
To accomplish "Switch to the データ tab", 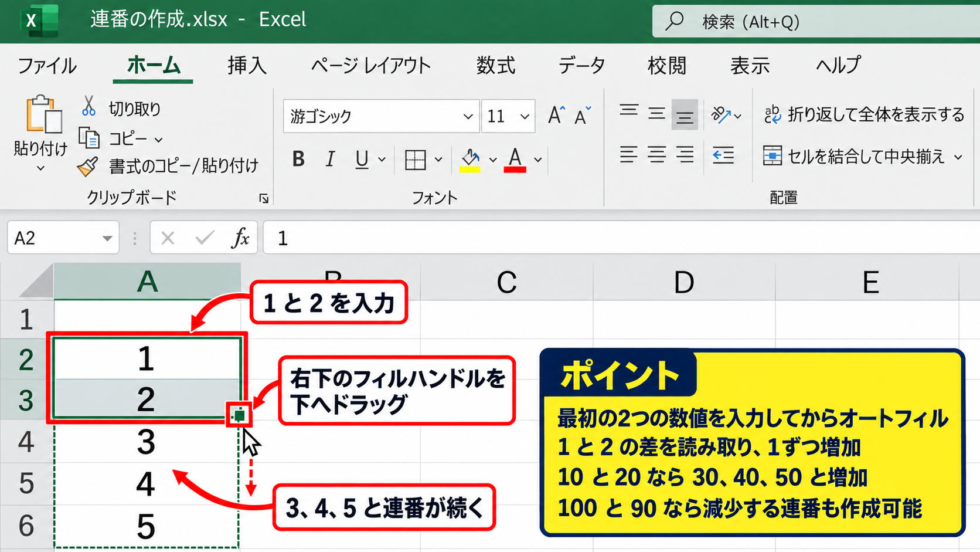I will click(x=581, y=65).
